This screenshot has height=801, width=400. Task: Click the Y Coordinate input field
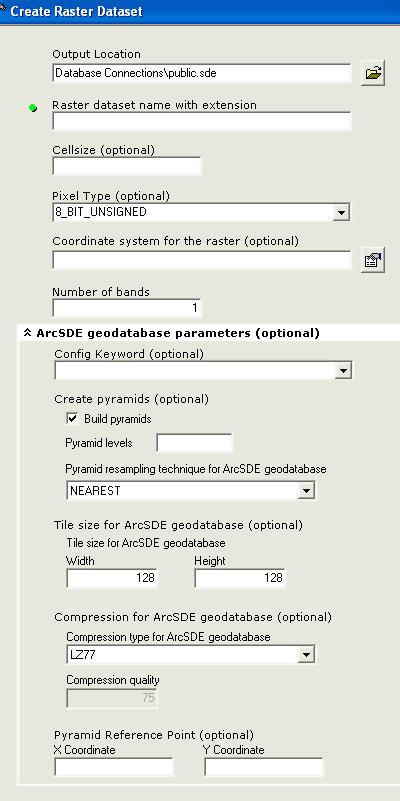point(264,767)
